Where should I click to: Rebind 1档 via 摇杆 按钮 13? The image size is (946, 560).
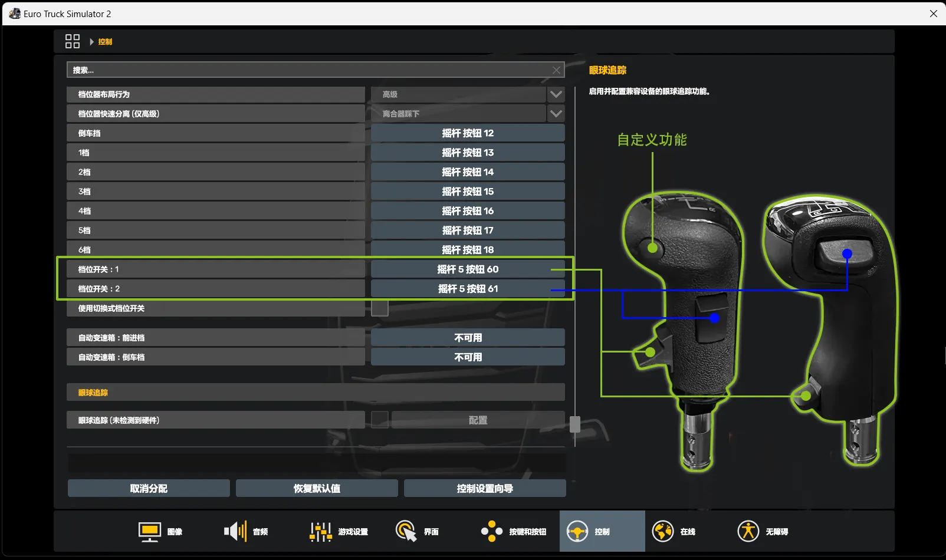tap(468, 153)
